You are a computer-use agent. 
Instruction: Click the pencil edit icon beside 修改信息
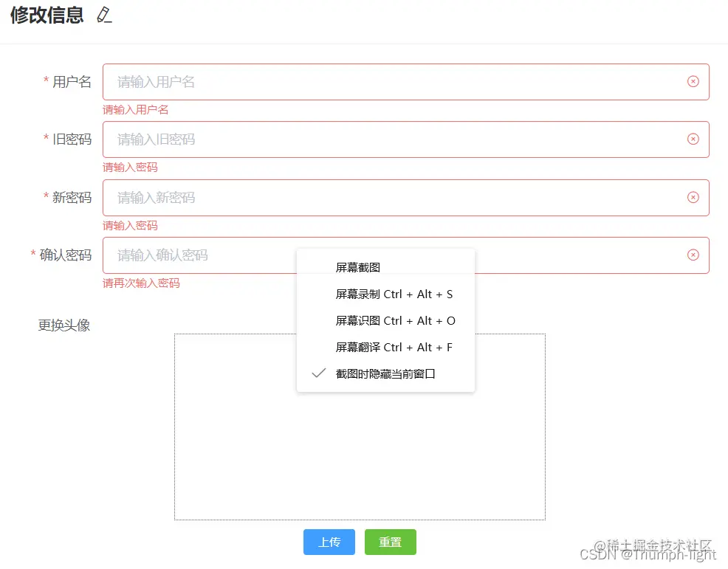104,15
